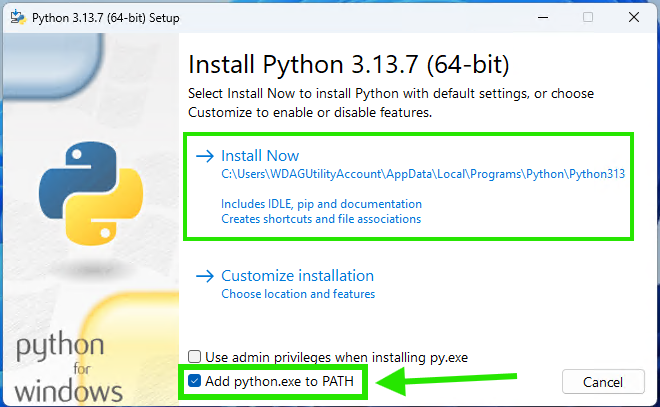Click the green annotation arrow pointing to PATH
The image size is (660, 407).
(x=450, y=381)
